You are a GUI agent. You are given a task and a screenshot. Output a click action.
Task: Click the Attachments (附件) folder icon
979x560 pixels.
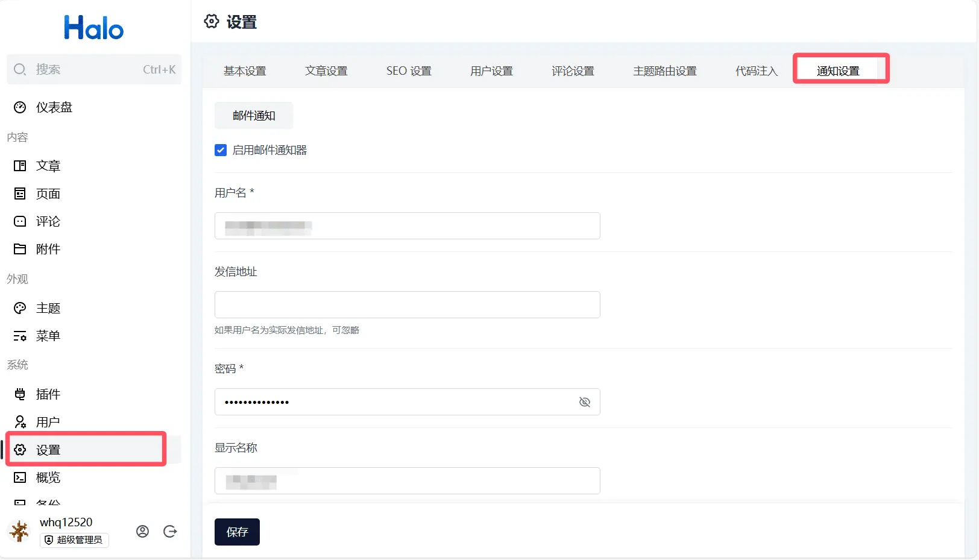point(20,249)
